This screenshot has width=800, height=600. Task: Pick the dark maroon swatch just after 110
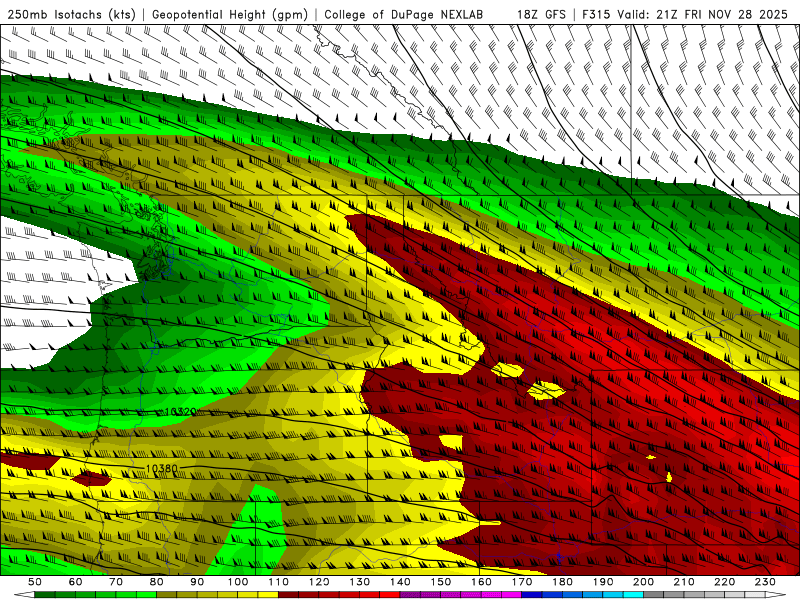[x=289, y=595]
